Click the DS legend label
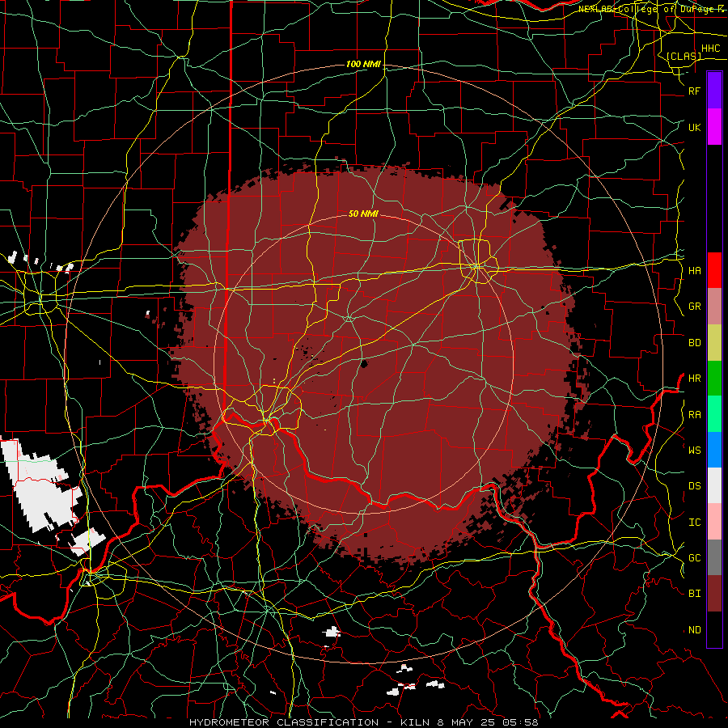Viewport: 728px width, 728px height. [694, 486]
